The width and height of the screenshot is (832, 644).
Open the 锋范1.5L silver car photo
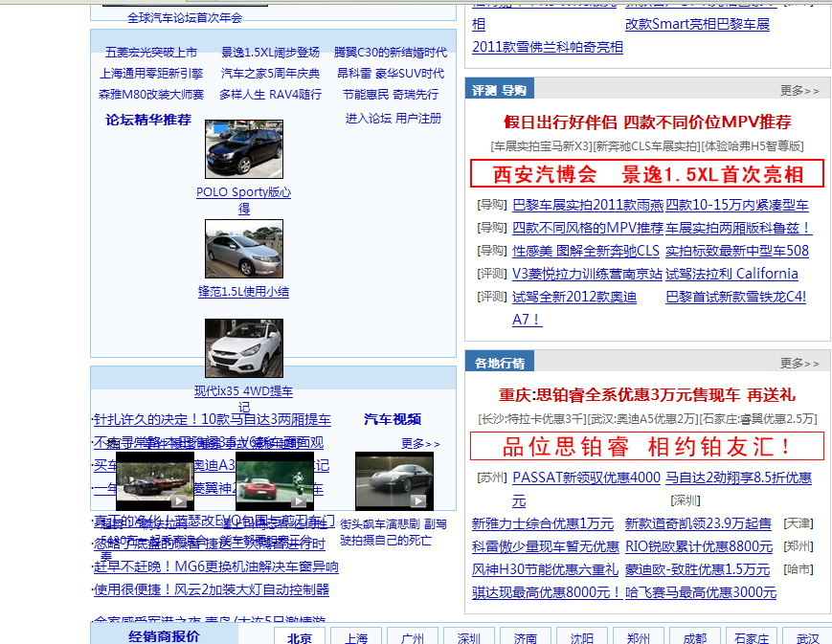tap(244, 249)
